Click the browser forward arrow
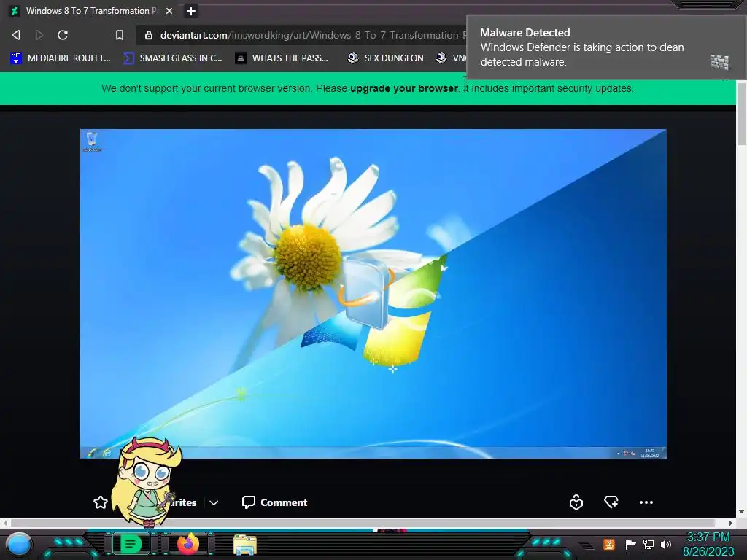This screenshot has width=747, height=560. point(39,35)
